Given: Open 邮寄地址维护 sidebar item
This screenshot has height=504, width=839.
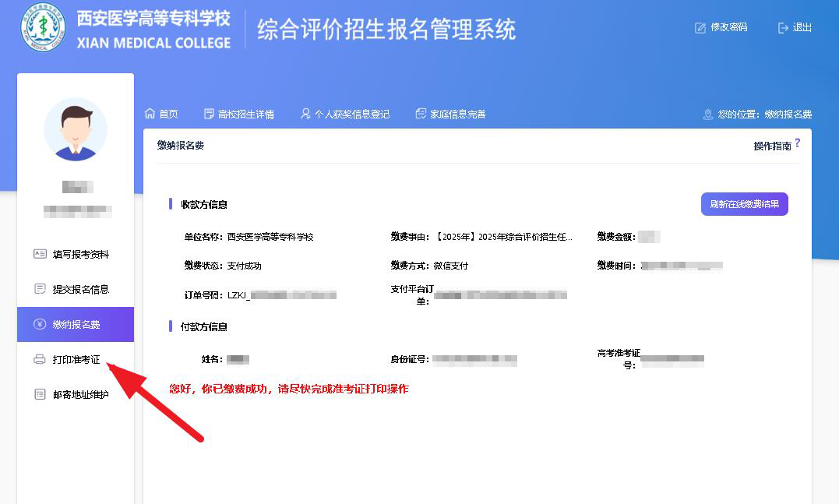Looking at the screenshot, I should 81,395.
